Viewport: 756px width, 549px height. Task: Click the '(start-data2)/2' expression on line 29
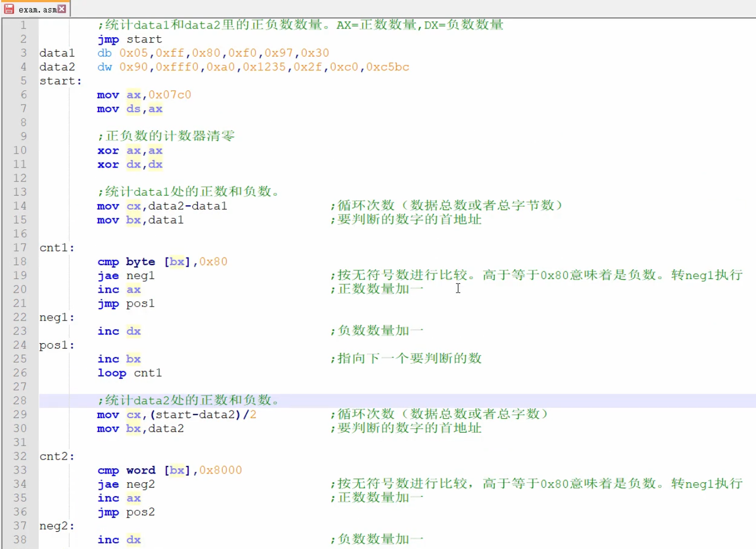(x=203, y=414)
